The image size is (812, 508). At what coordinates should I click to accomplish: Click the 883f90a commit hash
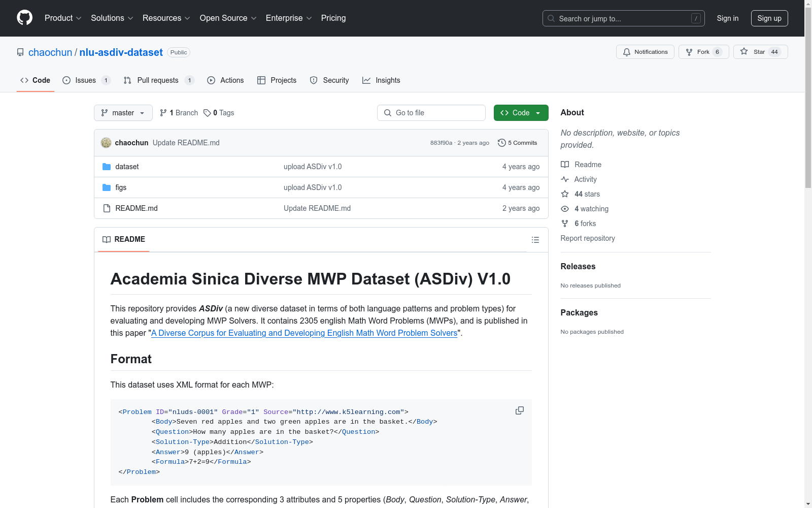point(441,143)
